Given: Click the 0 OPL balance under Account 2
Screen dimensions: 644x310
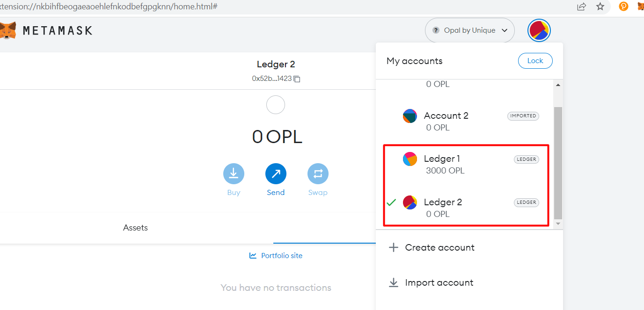Looking at the screenshot, I should [438, 128].
